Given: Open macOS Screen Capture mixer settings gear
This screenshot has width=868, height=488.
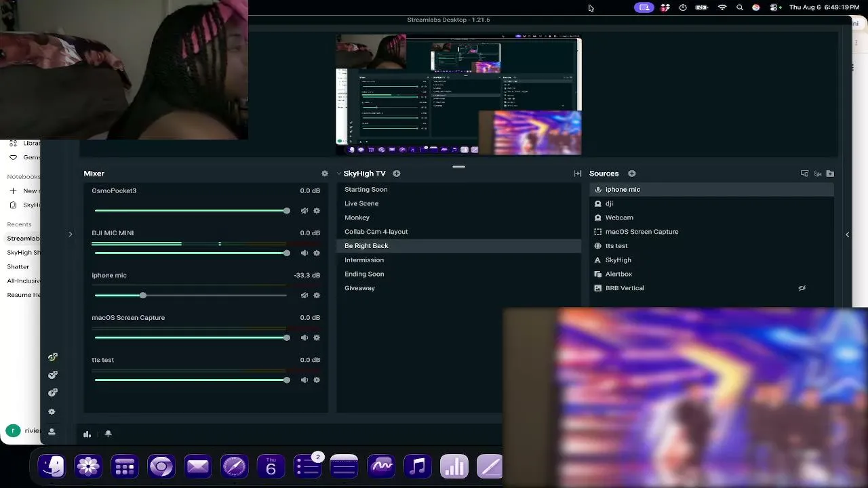Looking at the screenshot, I should [317, 338].
